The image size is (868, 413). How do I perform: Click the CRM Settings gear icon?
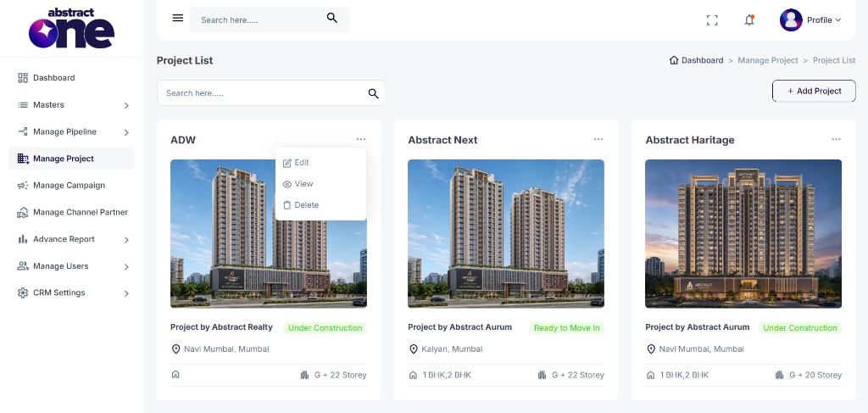coord(23,293)
